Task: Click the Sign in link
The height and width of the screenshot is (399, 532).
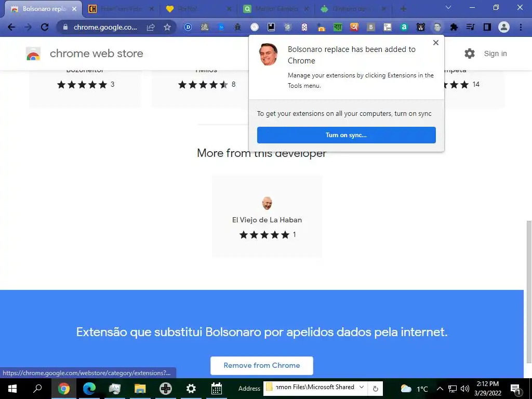Action: (495, 54)
